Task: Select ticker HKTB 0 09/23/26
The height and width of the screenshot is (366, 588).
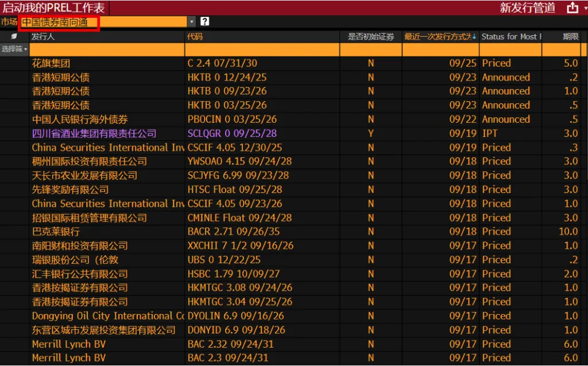Action: point(227,91)
